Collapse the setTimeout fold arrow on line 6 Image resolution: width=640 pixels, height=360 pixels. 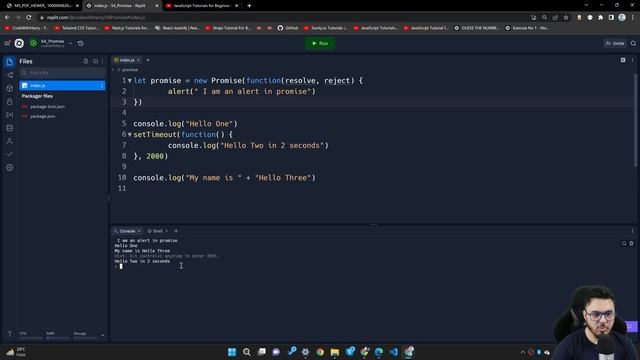[x=130, y=135]
